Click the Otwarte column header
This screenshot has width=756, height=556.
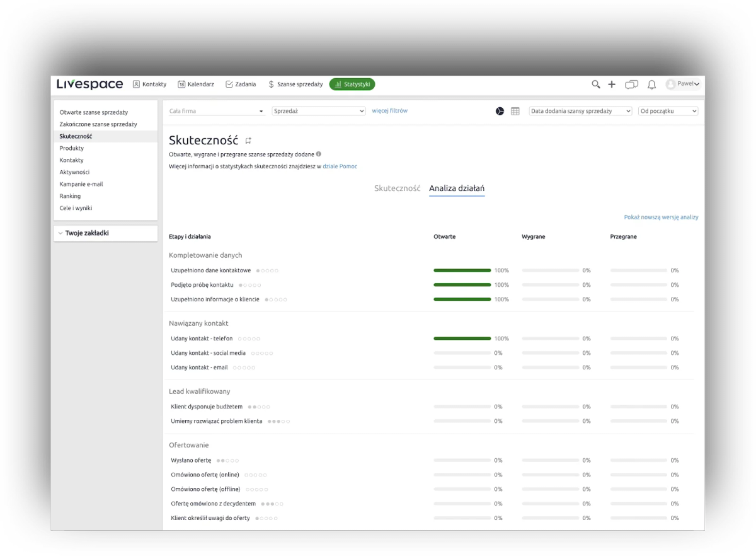click(x=445, y=237)
